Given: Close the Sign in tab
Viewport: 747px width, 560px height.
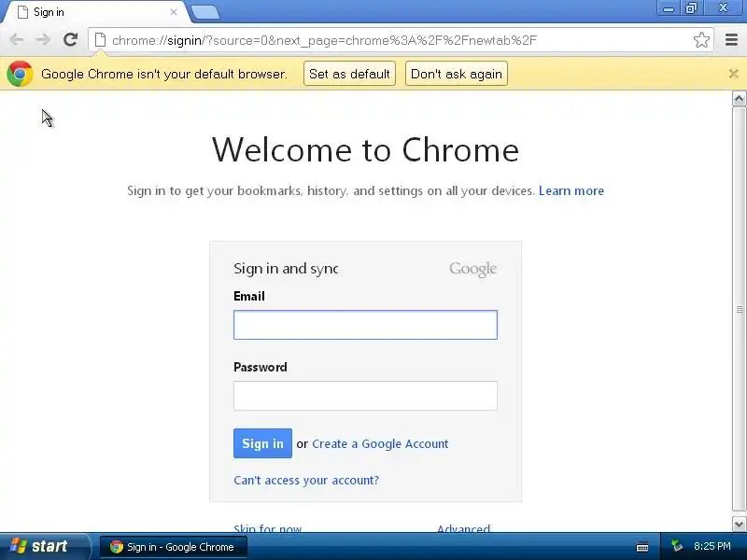Looking at the screenshot, I should coord(174,12).
